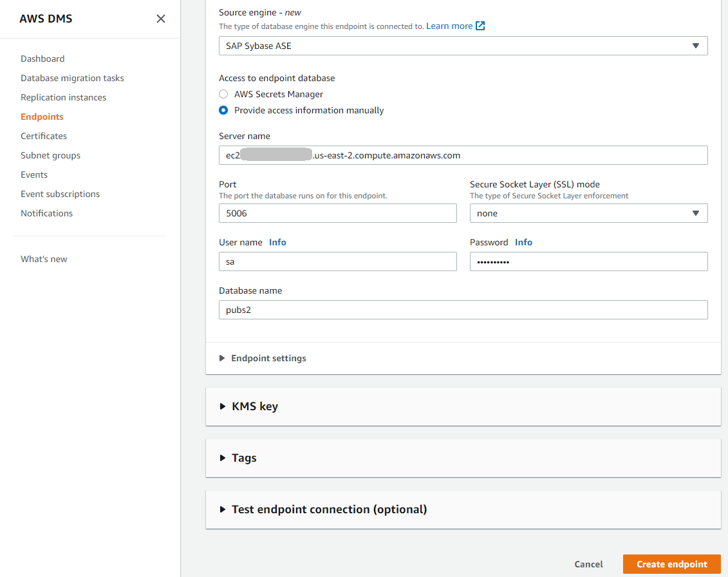The height and width of the screenshot is (577, 728).
Task: Go to Dashboard in sidebar
Action: point(42,59)
